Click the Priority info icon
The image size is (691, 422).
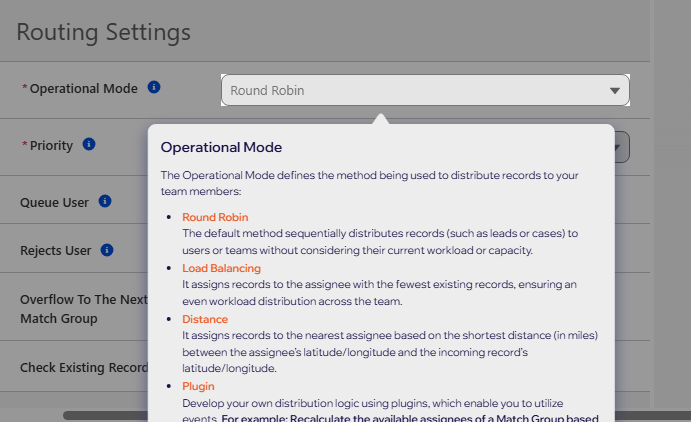pyautogui.click(x=89, y=144)
